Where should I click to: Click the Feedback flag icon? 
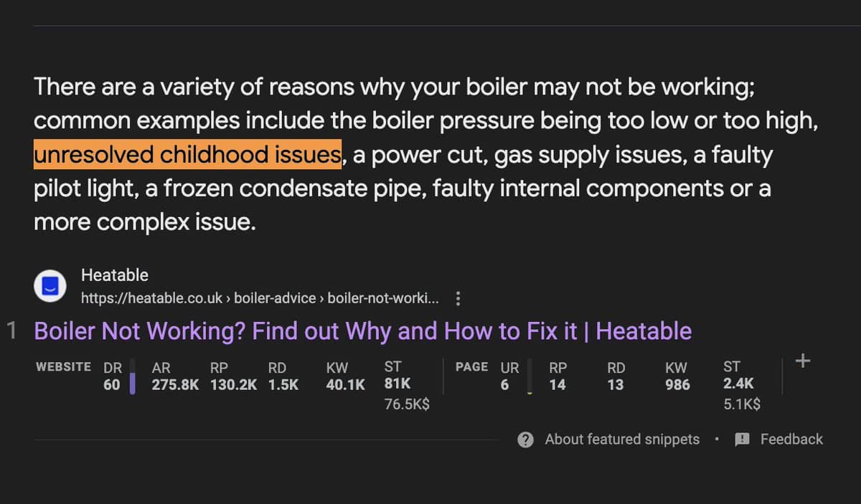743,439
